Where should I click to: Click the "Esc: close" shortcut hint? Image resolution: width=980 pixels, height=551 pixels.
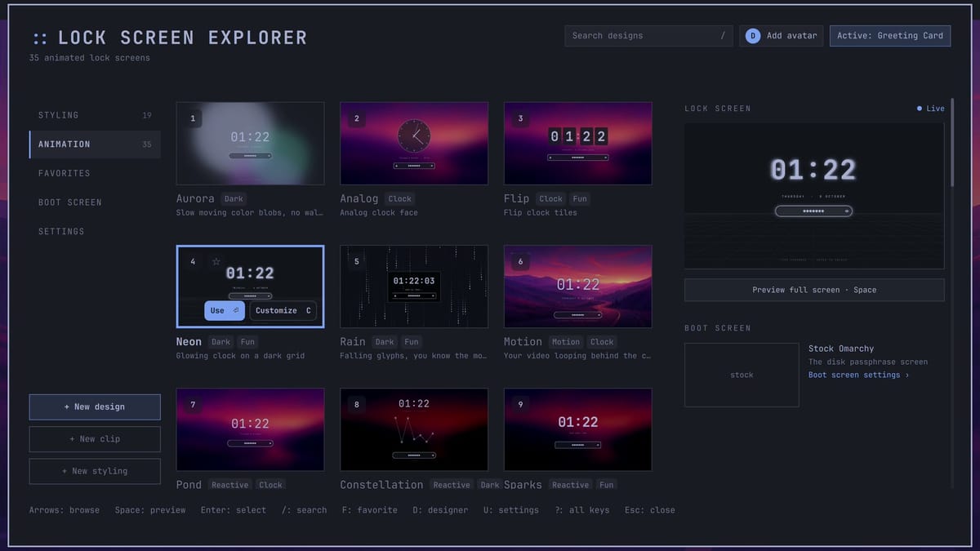pos(649,510)
